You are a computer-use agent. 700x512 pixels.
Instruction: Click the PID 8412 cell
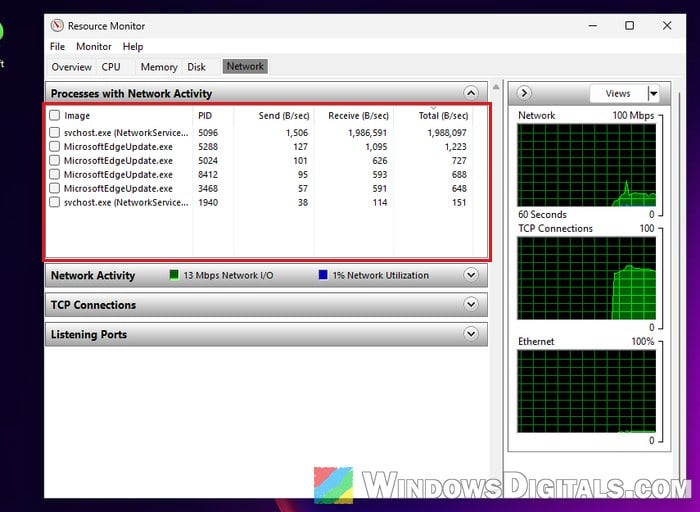pyautogui.click(x=208, y=174)
